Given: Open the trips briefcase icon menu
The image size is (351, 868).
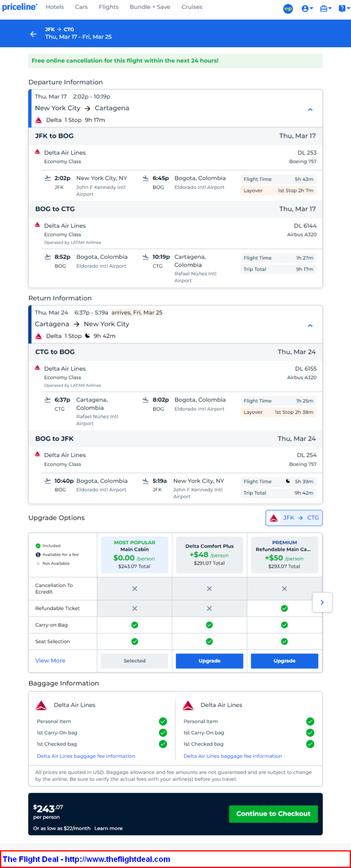Looking at the screenshot, I should click(x=325, y=8).
